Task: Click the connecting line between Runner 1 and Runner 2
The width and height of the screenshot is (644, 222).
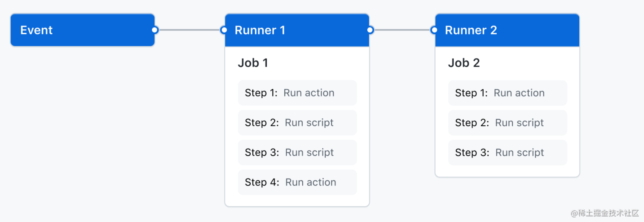Action: click(x=402, y=30)
